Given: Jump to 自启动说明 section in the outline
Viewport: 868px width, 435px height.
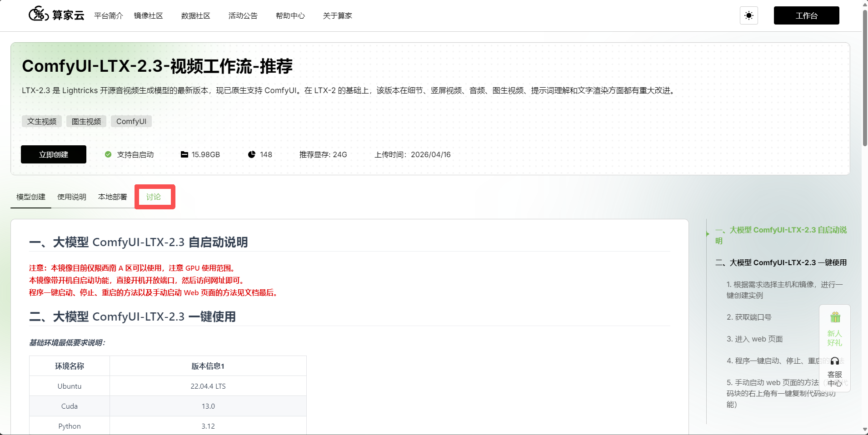Looking at the screenshot, I should click(781, 235).
